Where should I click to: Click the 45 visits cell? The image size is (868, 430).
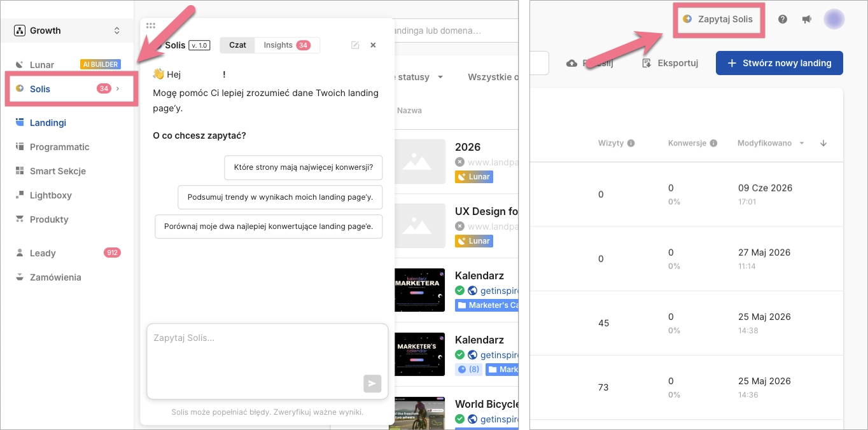coord(603,323)
